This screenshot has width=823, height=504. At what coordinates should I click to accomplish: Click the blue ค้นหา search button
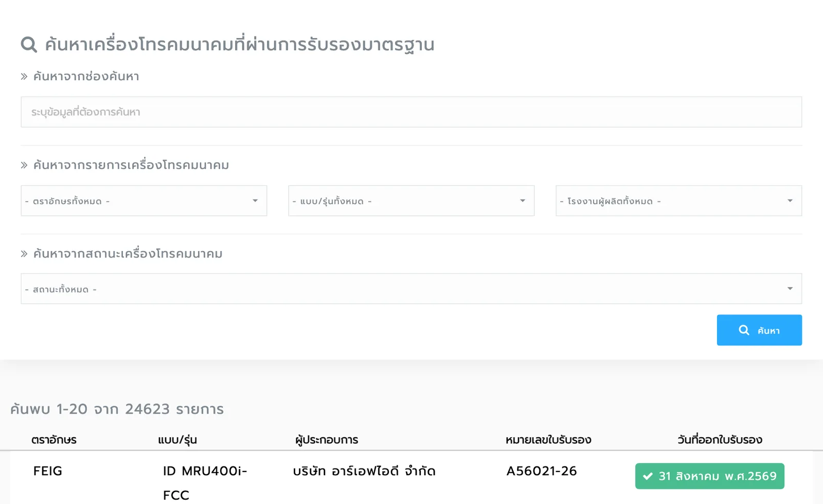pyautogui.click(x=759, y=330)
